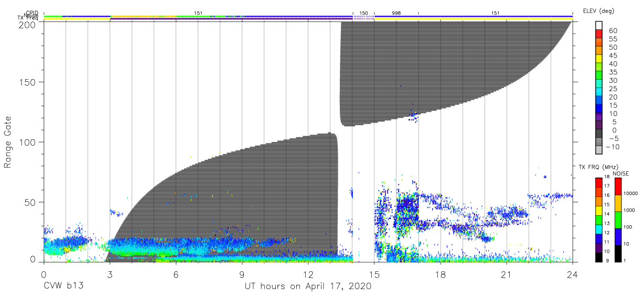Image resolution: width=644 pixels, height=297 pixels.
Task: Click the 'NOISE' legend title
Action: (620, 173)
